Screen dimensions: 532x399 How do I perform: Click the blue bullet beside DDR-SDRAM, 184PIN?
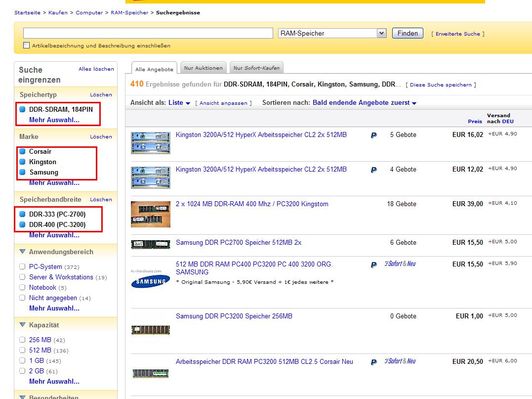click(x=22, y=109)
